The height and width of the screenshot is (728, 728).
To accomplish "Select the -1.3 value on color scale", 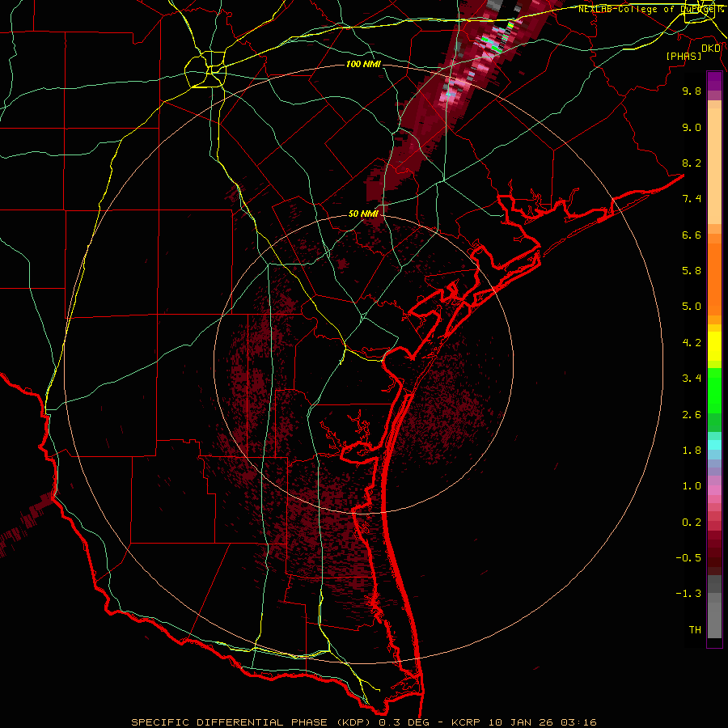I will (688, 594).
